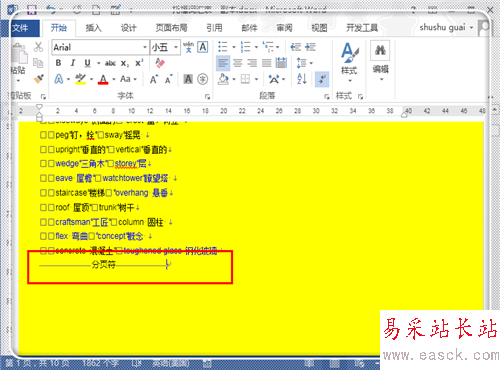Click the numbered list icon
This screenshot has height=370, width=500.
pyautogui.click(x=245, y=47)
